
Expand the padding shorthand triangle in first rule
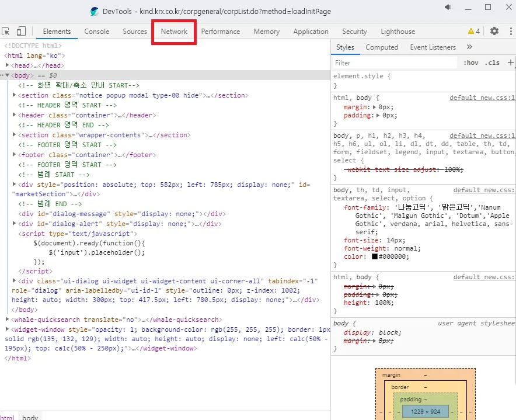(x=378, y=115)
